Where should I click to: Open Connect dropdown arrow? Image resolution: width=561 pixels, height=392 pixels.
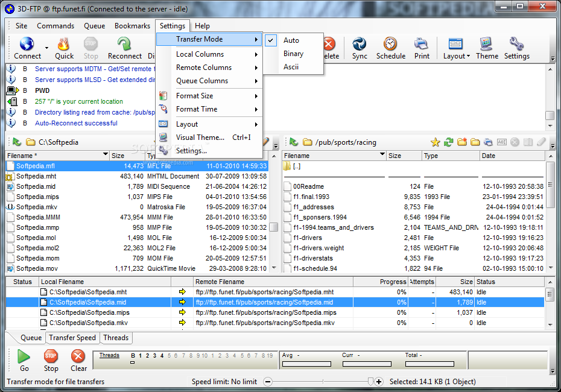pos(46,48)
